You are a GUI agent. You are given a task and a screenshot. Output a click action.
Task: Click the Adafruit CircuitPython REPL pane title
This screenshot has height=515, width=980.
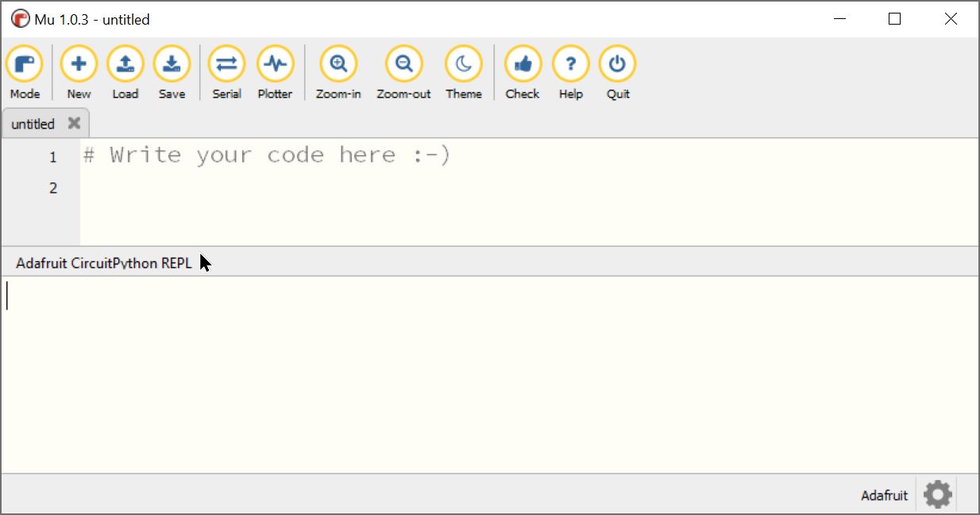coord(104,263)
